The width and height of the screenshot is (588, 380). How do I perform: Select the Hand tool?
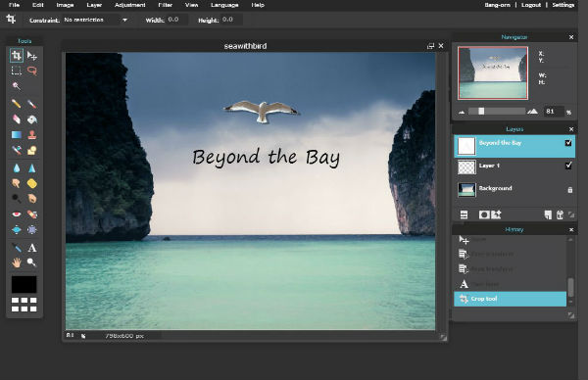16,262
